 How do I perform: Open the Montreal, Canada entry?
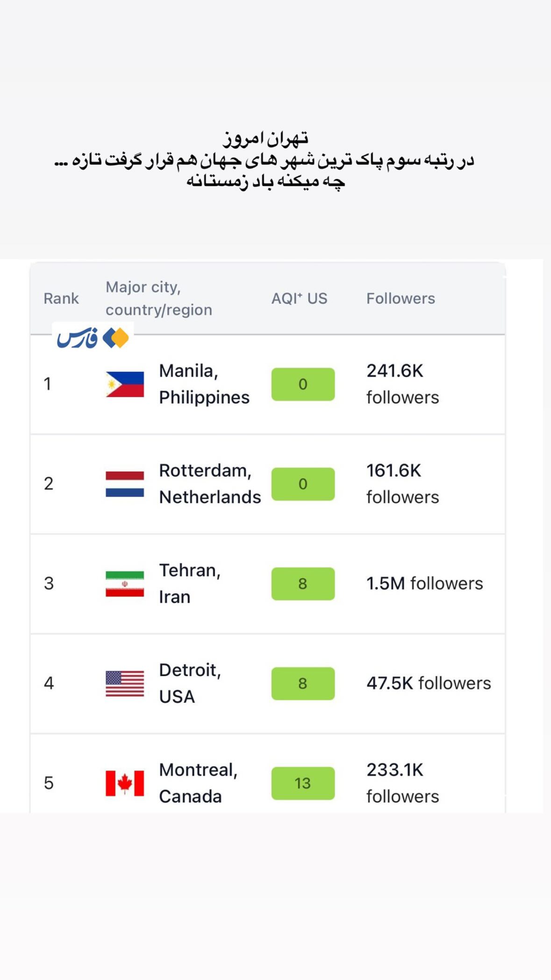198,783
